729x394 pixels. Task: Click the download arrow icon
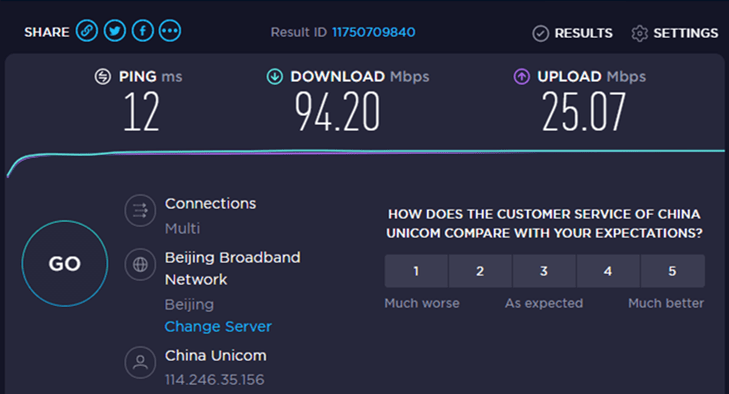point(275,76)
